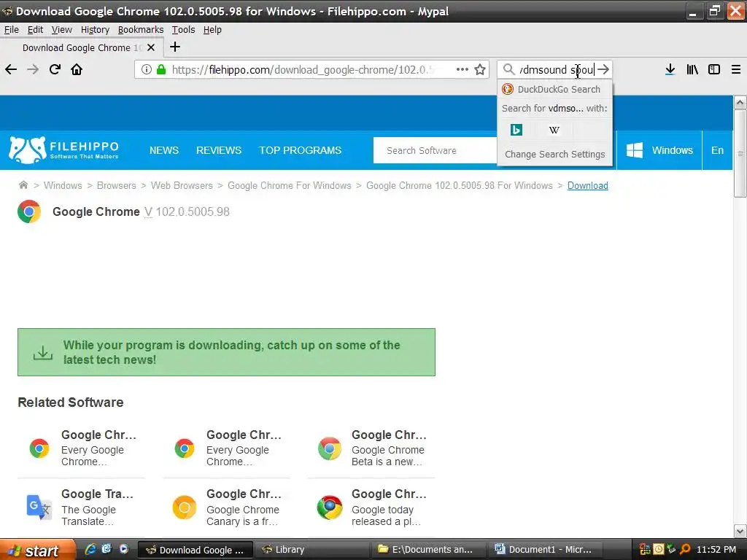Click the Download breadcrumb link
The image size is (747, 560).
(587, 185)
